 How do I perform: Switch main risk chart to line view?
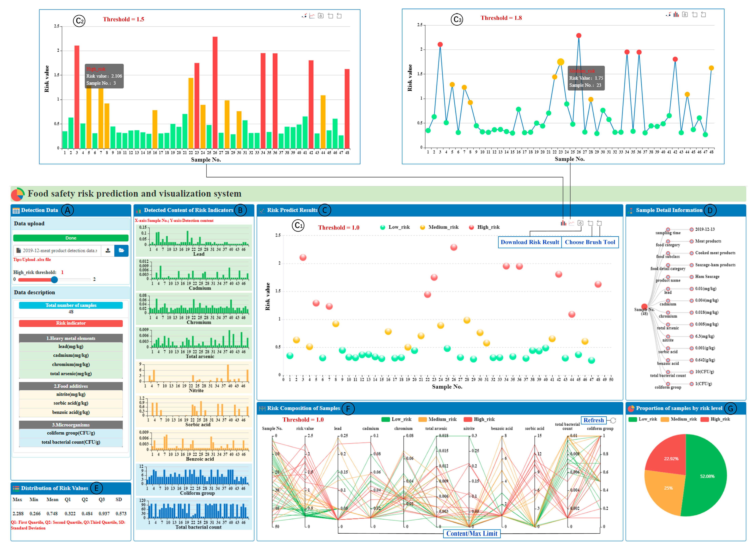[571, 223]
